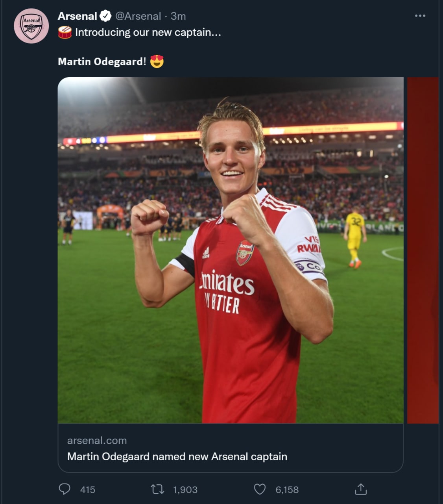Image resolution: width=443 pixels, height=504 pixels.
Task: Click the 415 replies count
Action: click(88, 490)
